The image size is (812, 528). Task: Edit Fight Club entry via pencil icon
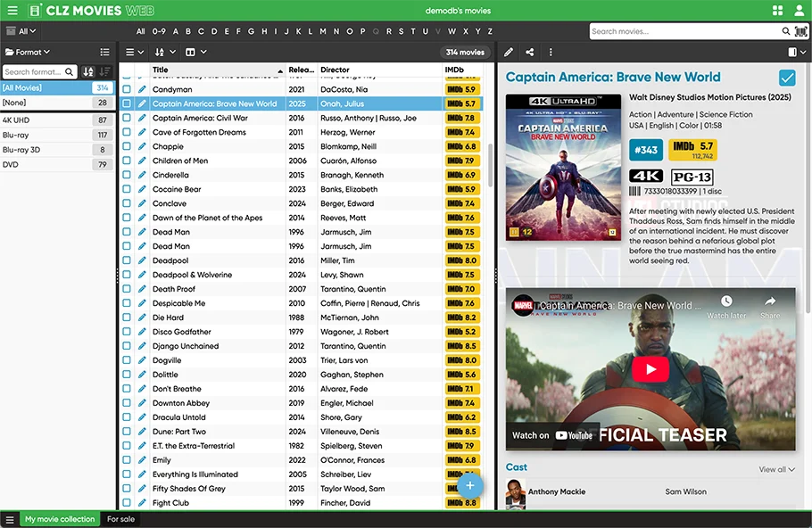142,503
